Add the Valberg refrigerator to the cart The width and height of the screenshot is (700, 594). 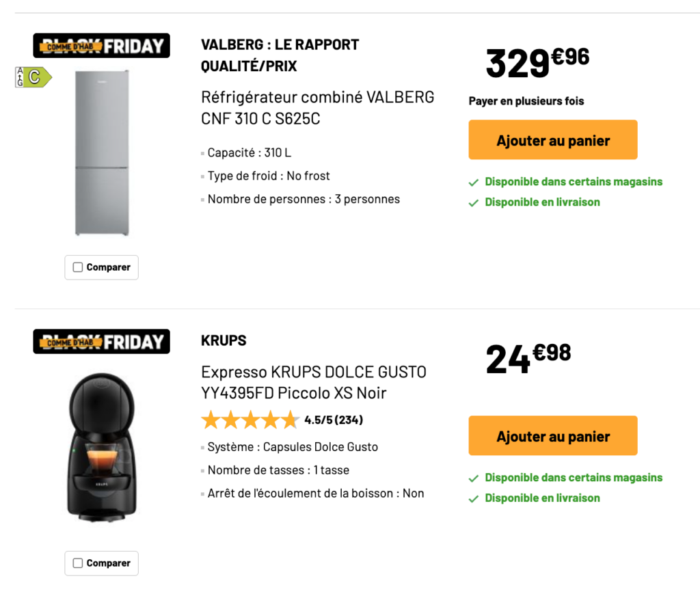(552, 140)
